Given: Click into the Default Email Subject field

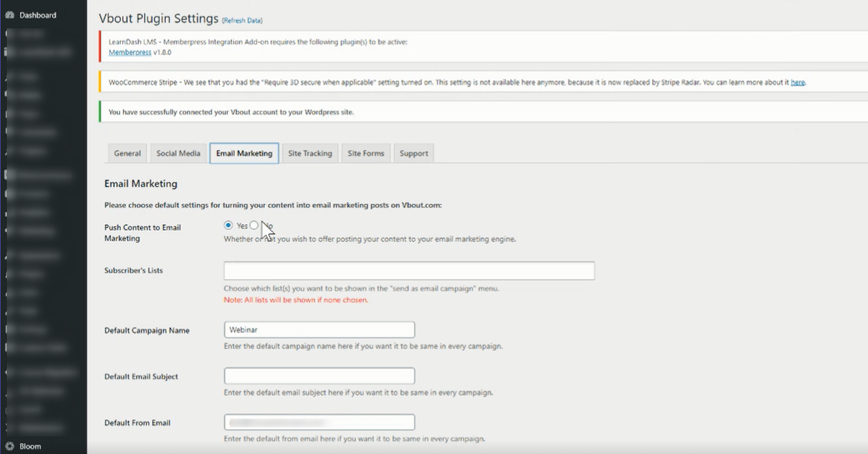Looking at the screenshot, I should (x=320, y=376).
